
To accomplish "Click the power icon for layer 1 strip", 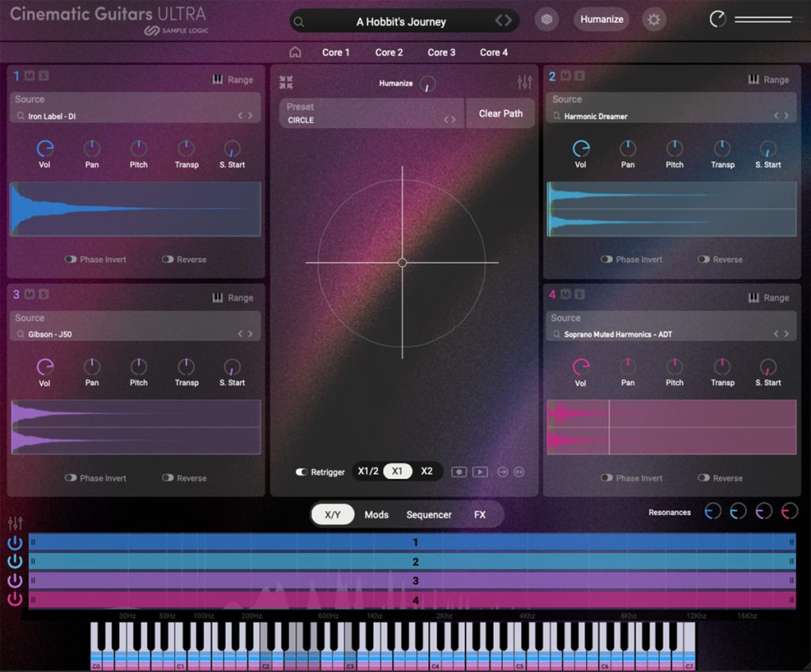I will [15, 543].
